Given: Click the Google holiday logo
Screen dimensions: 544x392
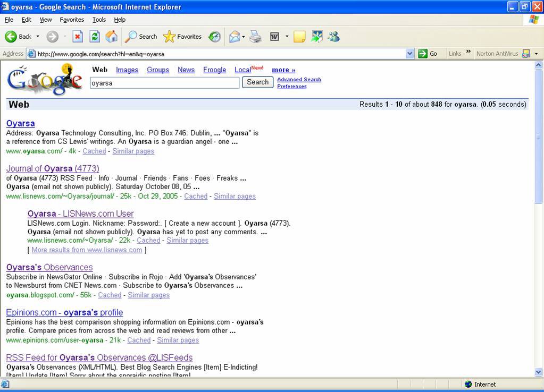Looking at the screenshot, I should tap(45, 79).
